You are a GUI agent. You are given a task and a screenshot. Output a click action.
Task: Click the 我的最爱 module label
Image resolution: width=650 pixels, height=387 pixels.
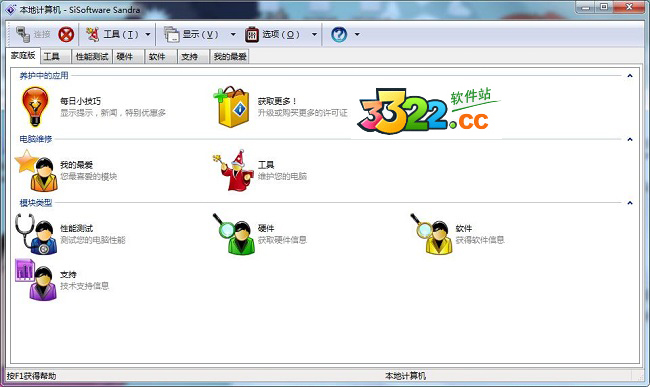click(76, 165)
